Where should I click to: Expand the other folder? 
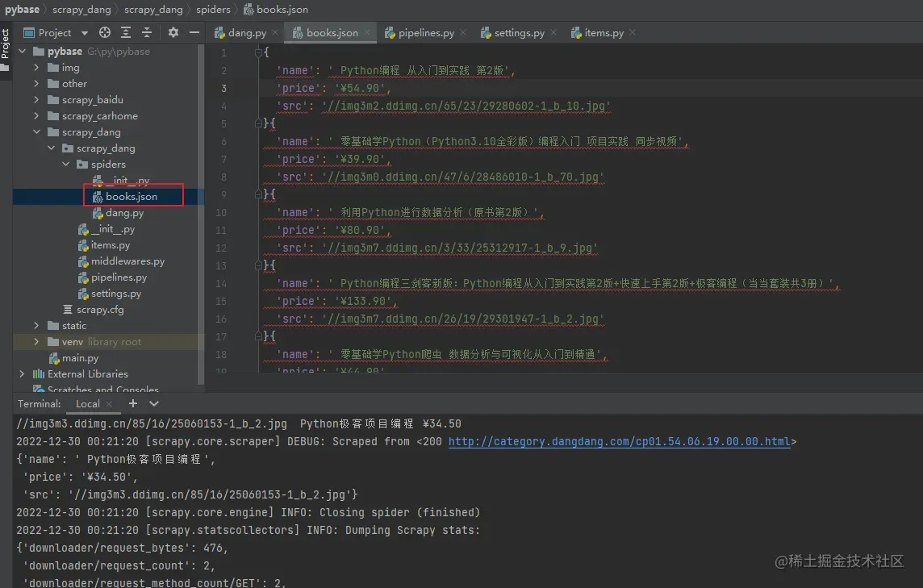coord(36,84)
